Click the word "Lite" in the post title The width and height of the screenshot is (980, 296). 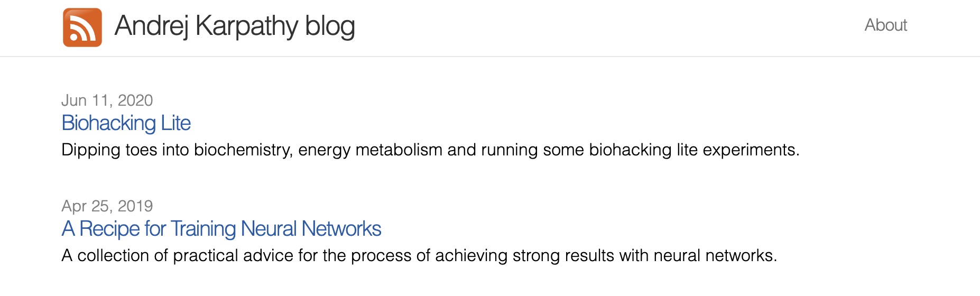175,123
